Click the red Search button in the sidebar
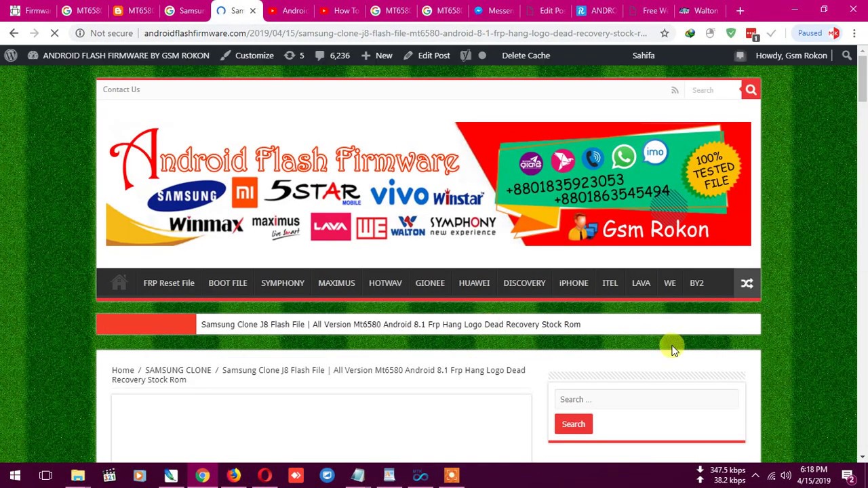The height and width of the screenshot is (488, 868). point(573,424)
